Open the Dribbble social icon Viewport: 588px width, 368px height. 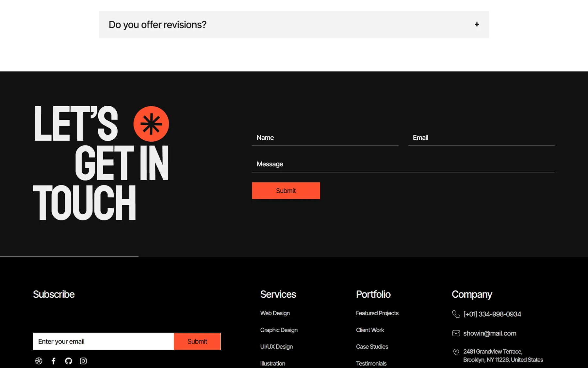coord(39,361)
